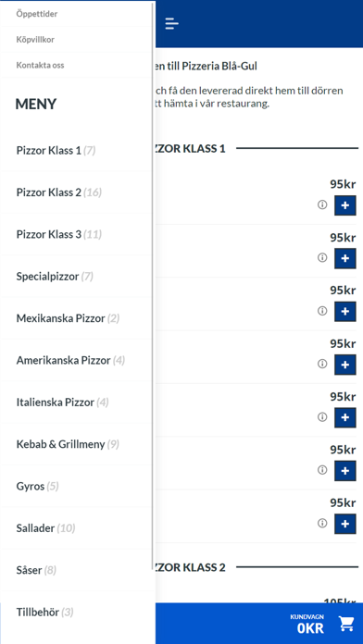Screen dimensions: 363x644
Task: Add the first 95kr pizza with plus
Action: [344, 205]
